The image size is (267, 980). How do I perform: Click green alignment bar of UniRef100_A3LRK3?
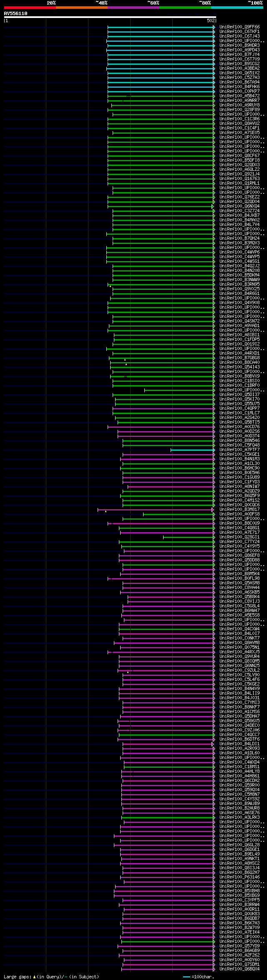coord(168,818)
